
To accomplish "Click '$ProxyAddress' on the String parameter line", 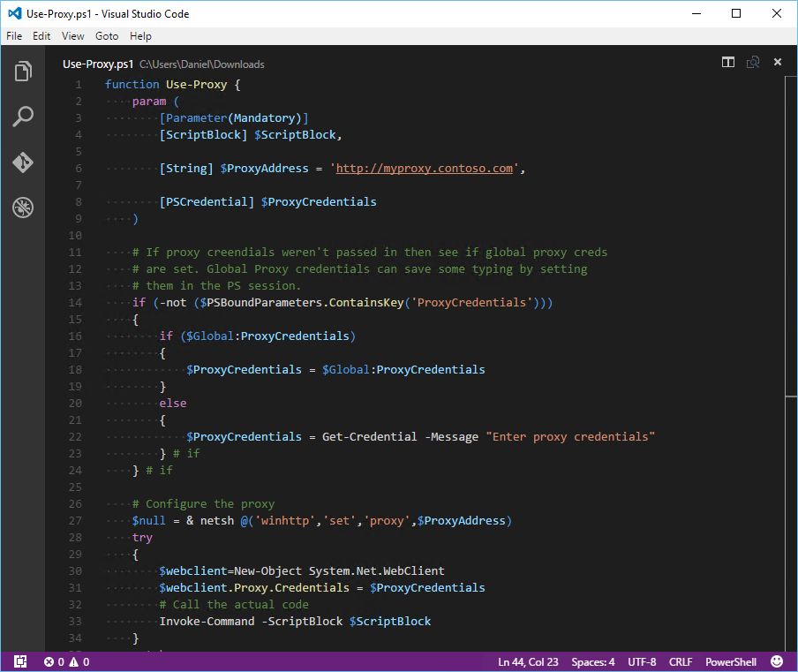I will (x=264, y=169).
